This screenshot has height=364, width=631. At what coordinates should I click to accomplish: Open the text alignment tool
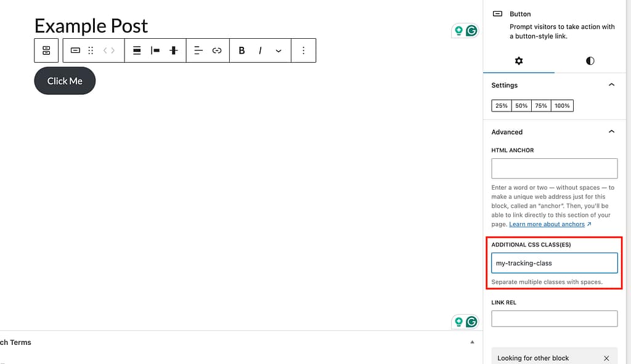point(198,51)
